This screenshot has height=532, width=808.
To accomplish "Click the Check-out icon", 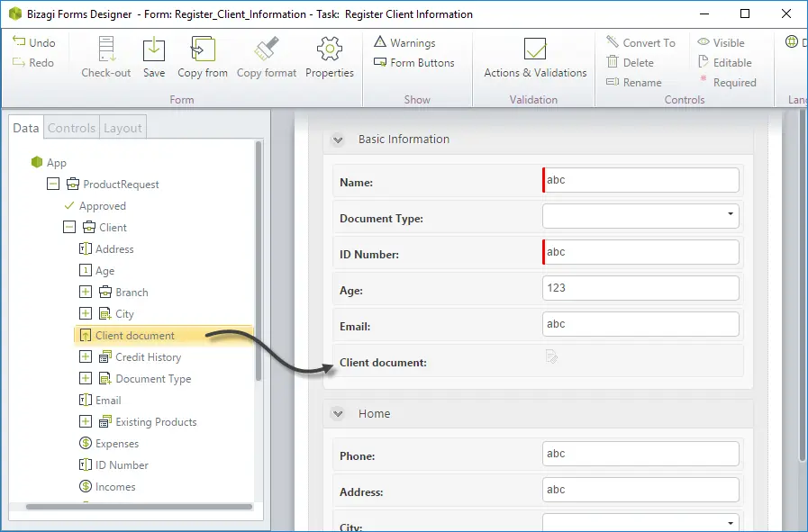I will (x=106, y=50).
